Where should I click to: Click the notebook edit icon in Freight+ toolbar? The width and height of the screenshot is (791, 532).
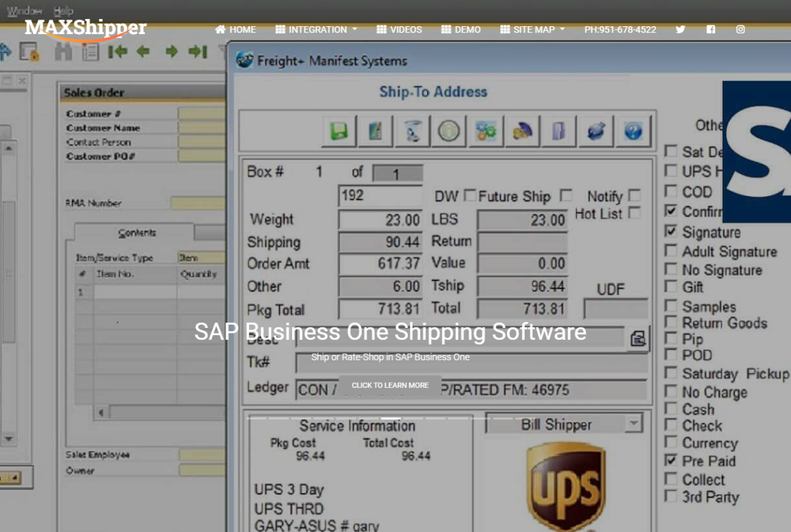pyautogui.click(x=375, y=131)
